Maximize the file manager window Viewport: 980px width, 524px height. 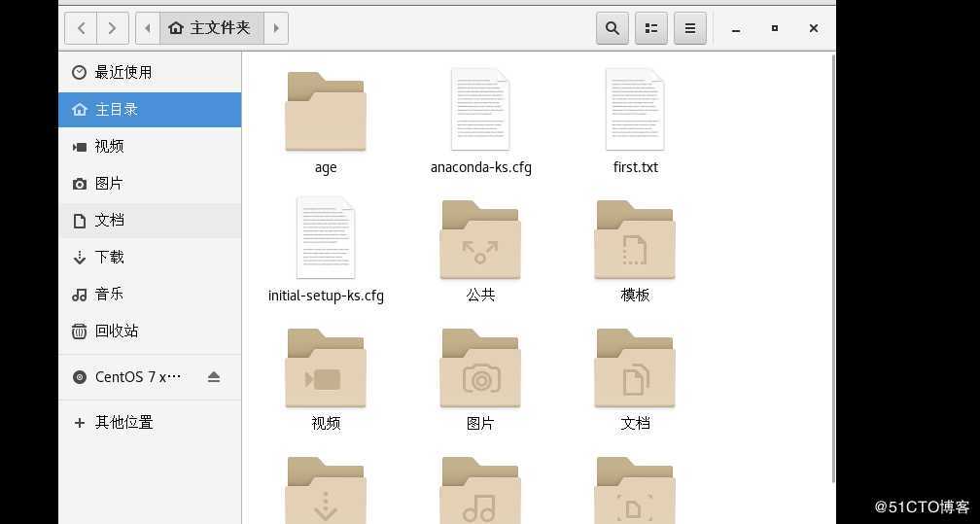[775, 28]
